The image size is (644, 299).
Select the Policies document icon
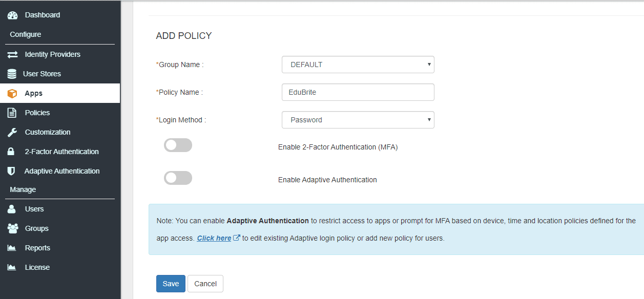(12, 113)
